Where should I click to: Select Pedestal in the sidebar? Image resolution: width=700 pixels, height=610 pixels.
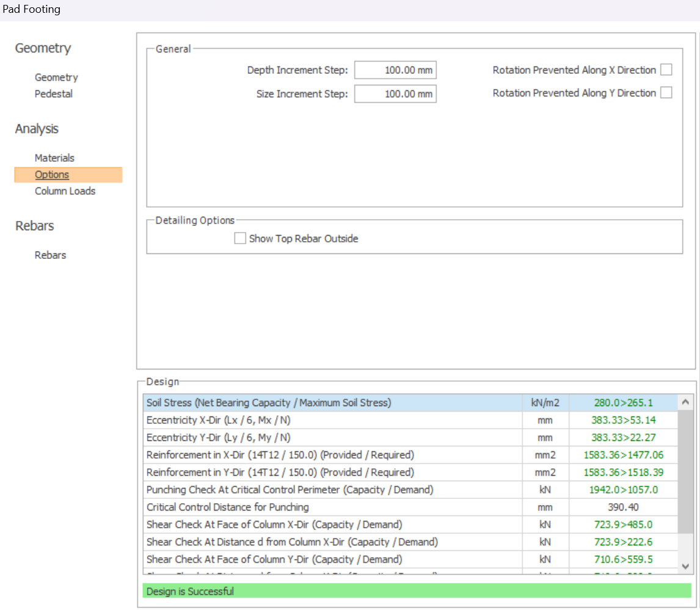pyautogui.click(x=54, y=94)
